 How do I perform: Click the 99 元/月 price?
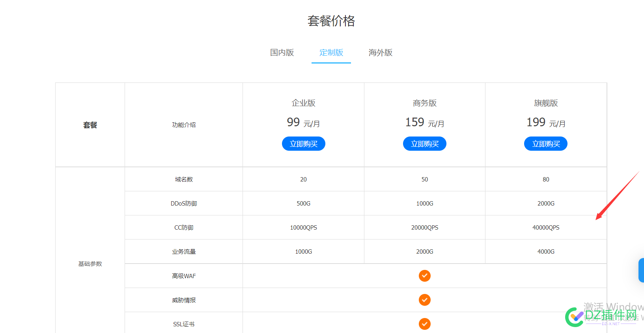303,122
